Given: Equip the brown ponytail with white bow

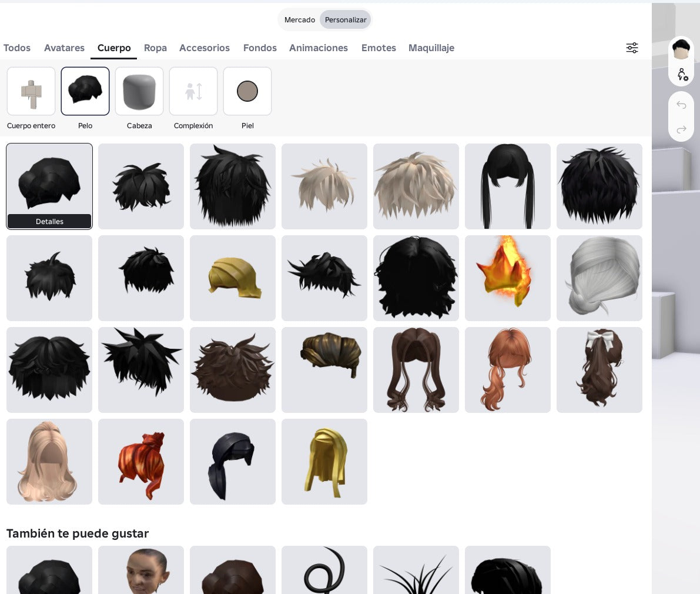Looking at the screenshot, I should (599, 370).
